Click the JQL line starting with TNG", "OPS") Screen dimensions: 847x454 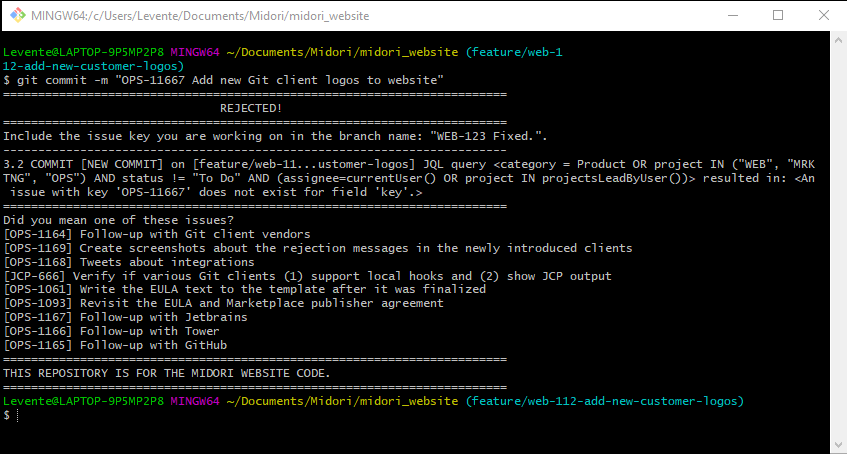tap(409, 178)
